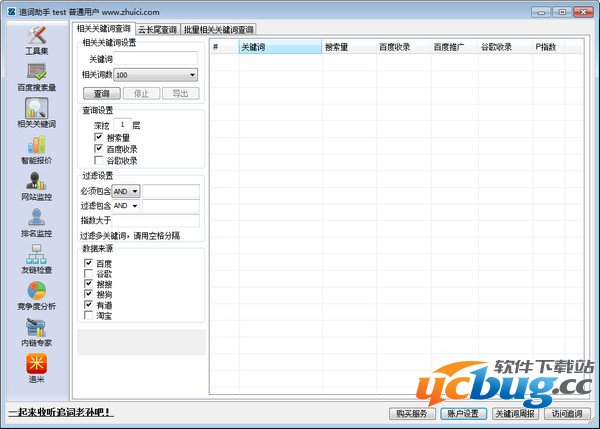Click the 网站监控 sidebar icon
The image size is (600, 429).
pyautogui.click(x=37, y=184)
